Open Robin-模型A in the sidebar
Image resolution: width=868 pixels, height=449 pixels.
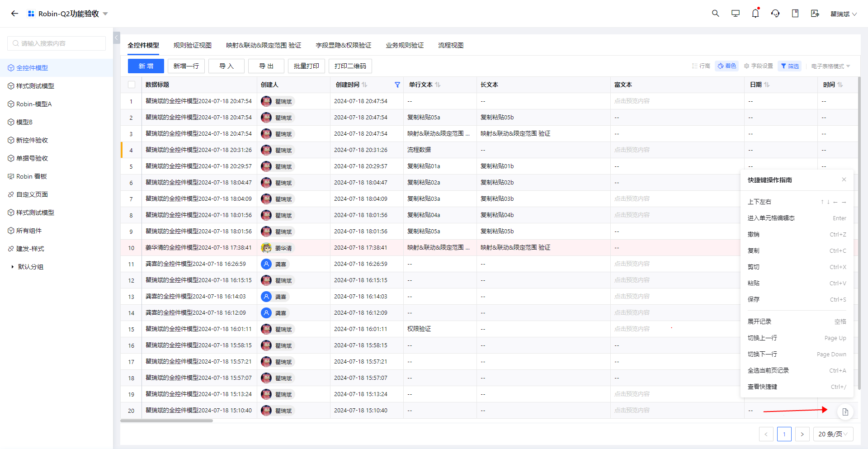click(57, 104)
